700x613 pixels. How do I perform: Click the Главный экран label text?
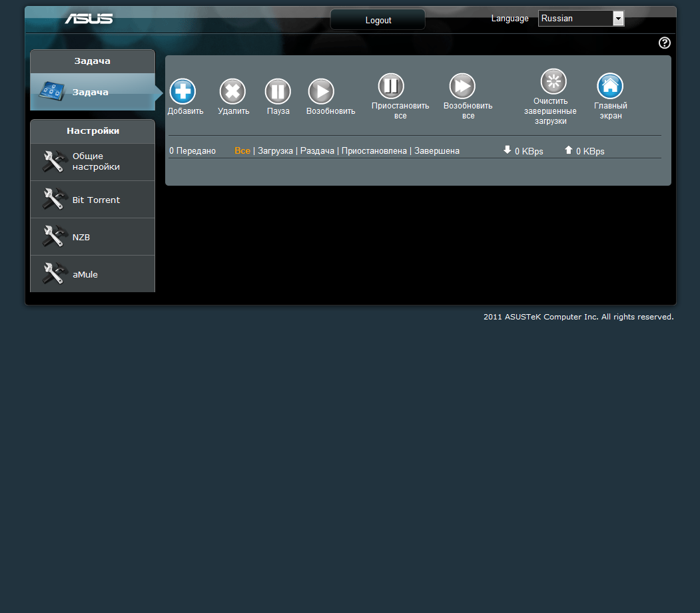[610, 110]
